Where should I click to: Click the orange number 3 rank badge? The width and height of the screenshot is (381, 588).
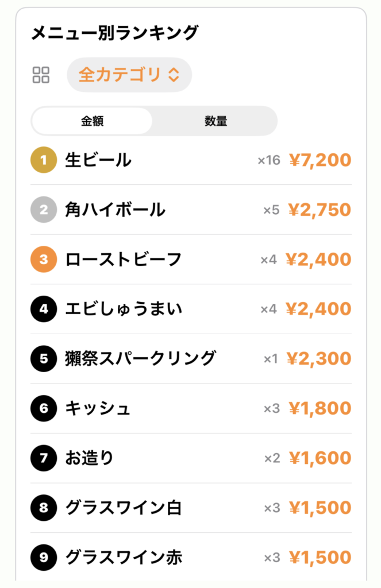click(43, 259)
